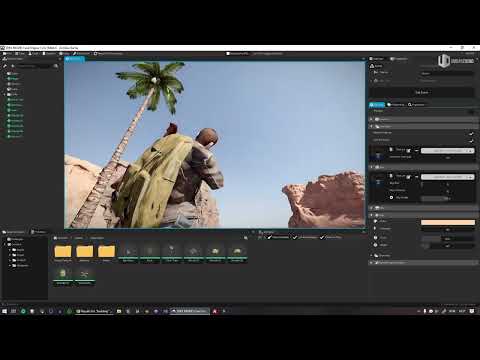Click the upper asset thumbnail in details panel

(x=378, y=153)
